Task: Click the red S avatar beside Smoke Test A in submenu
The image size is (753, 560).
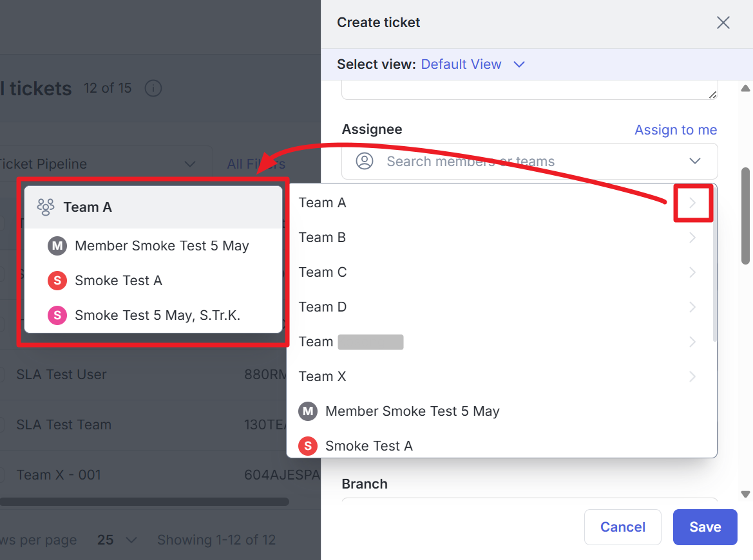Action: (x=57, y=281)
